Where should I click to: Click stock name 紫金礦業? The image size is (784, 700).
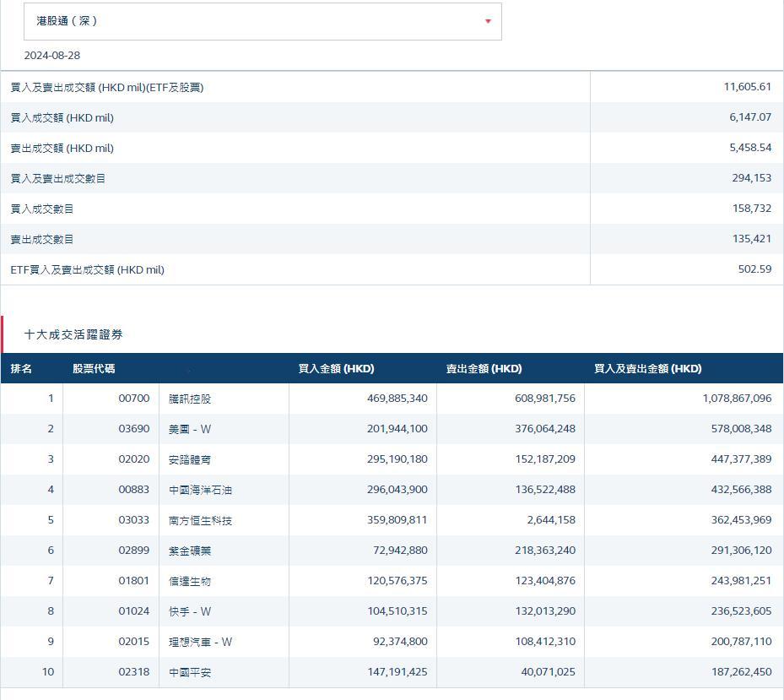(190, 551)
